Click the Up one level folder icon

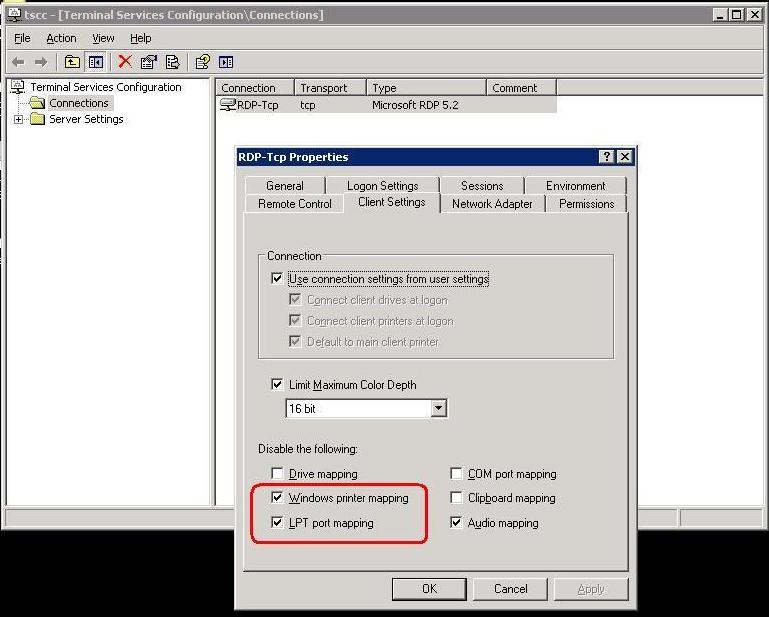point(72,62)
